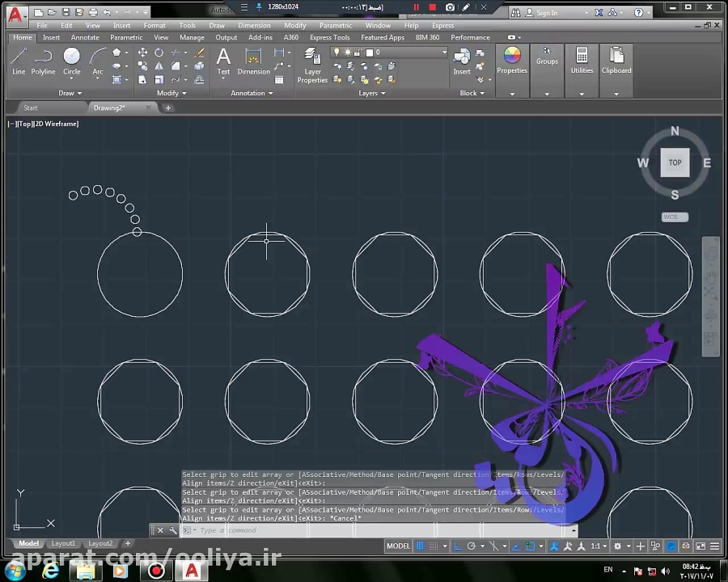Switch to the Start file tab
Screen dimensions: 728x582
point(31,108)
